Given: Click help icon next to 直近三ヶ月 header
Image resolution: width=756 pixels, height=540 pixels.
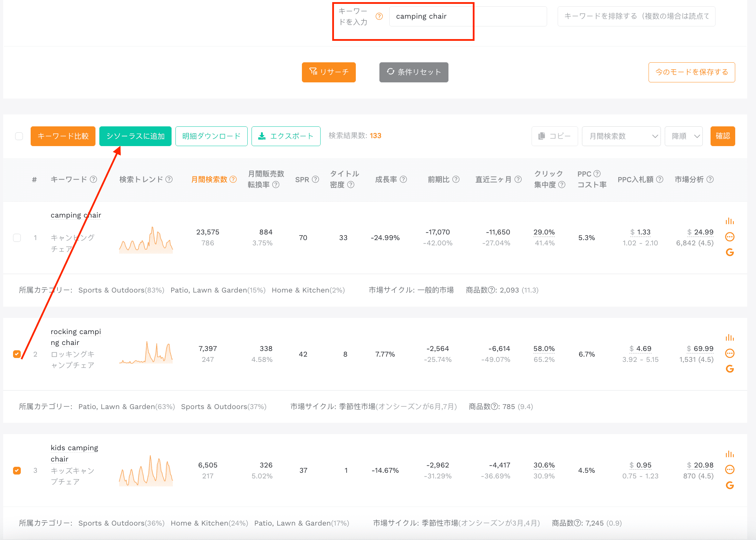Looking at the screenshot, I should pyautogui.click(x=518, y=180).
